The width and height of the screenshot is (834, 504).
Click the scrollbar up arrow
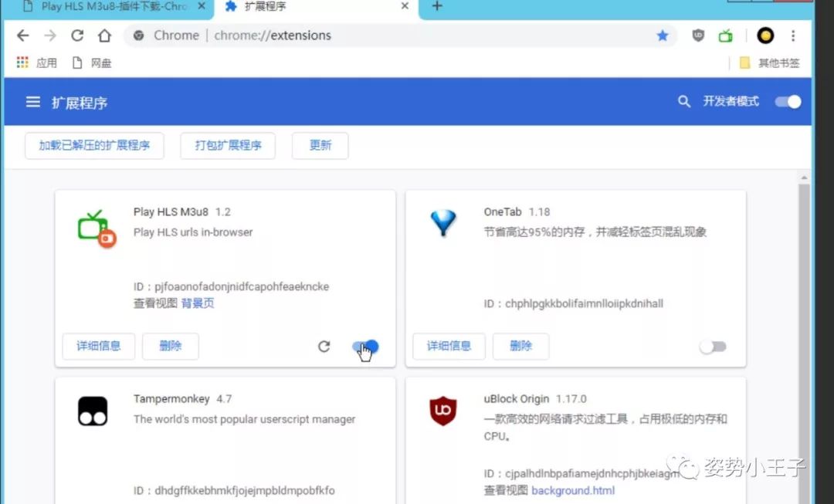click(x=804, y=178)
